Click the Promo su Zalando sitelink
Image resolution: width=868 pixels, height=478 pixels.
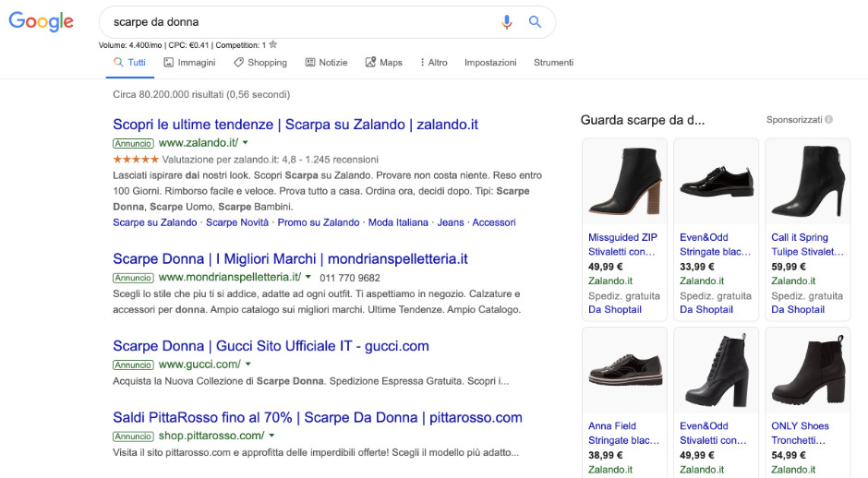click(319, 222)
